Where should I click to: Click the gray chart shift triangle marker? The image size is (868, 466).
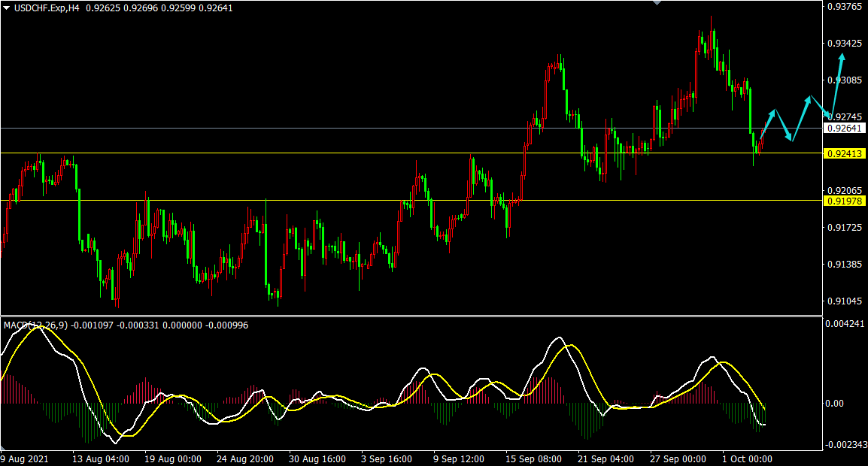(x=658, y=3)
